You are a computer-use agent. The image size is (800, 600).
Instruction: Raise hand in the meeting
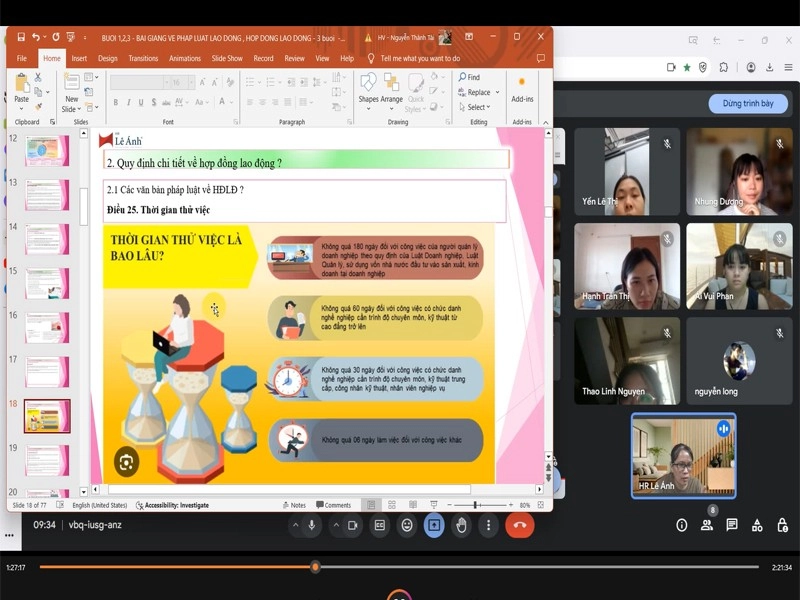(x=461, y=525)
